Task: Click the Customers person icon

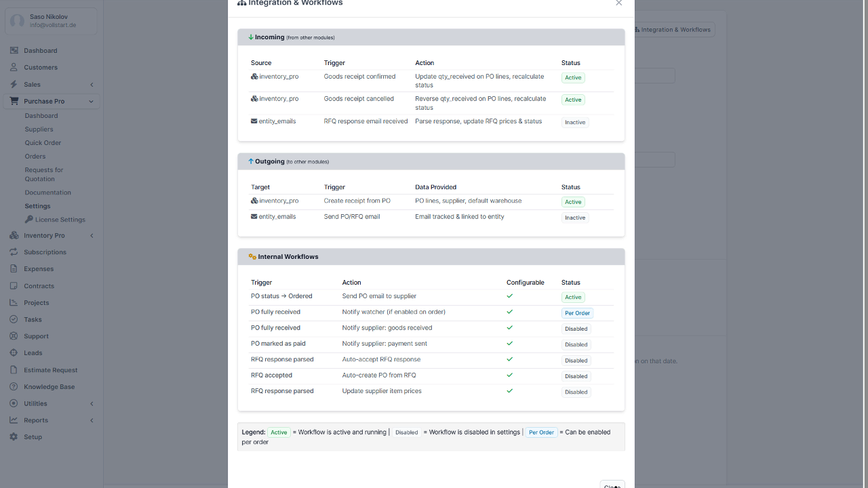Action: click(x=14, y=67)
